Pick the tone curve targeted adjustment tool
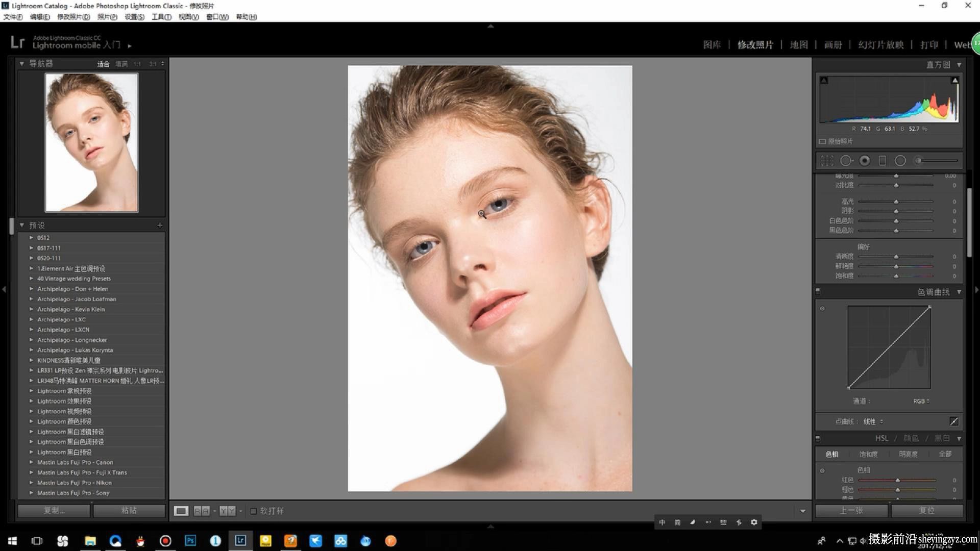 pos(822,309)
